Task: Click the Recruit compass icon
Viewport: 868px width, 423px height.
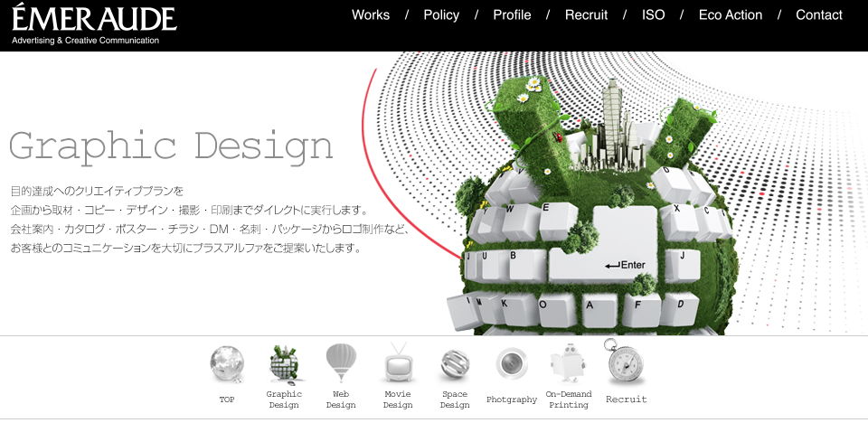Action: (x=626, y=362)
